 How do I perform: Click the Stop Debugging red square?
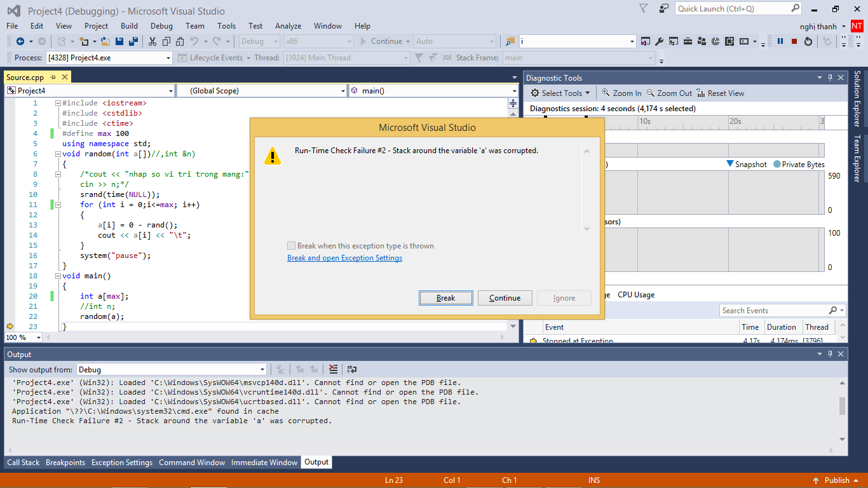(x=794, y=41)
